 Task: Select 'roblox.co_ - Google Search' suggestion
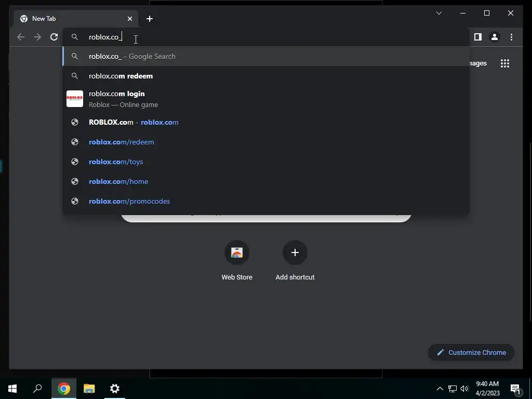tap(266, 56)
